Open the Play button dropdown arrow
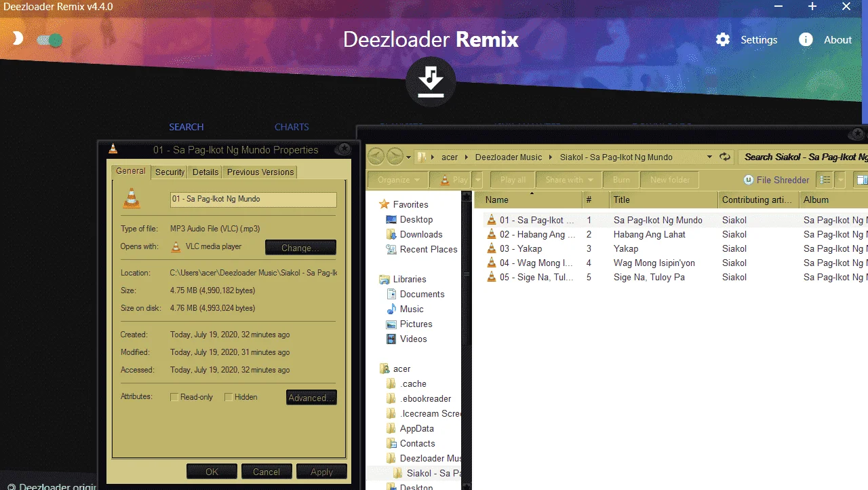The image size is (868, 490). [x=478, y=180]
